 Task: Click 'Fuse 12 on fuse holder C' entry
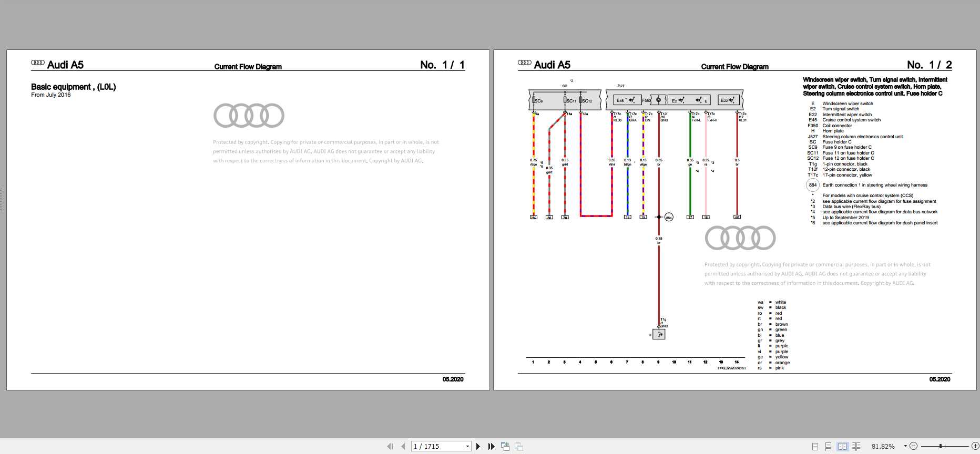pos(848,158)
